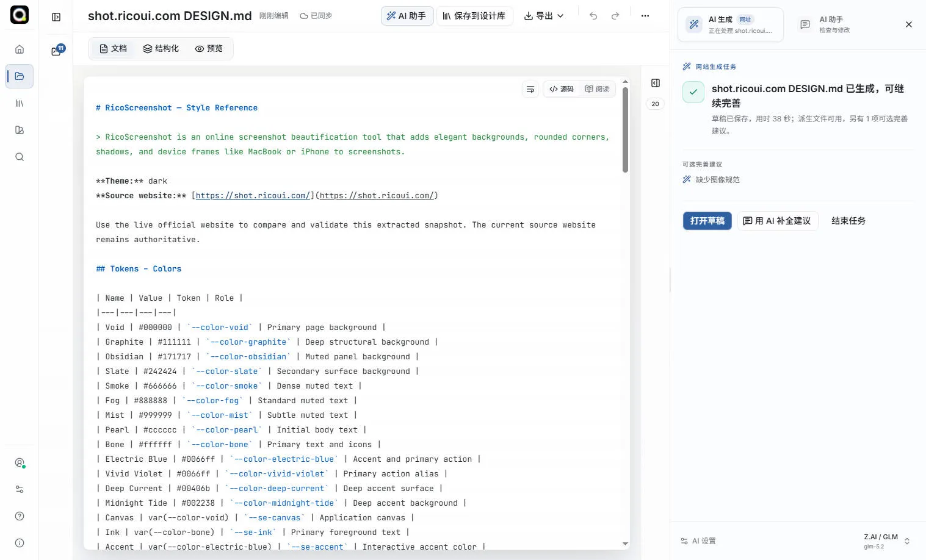This screenshot has height=560, width=926.
Task: Click the 已同步 cloud sync status
Action: coord(316,16)
